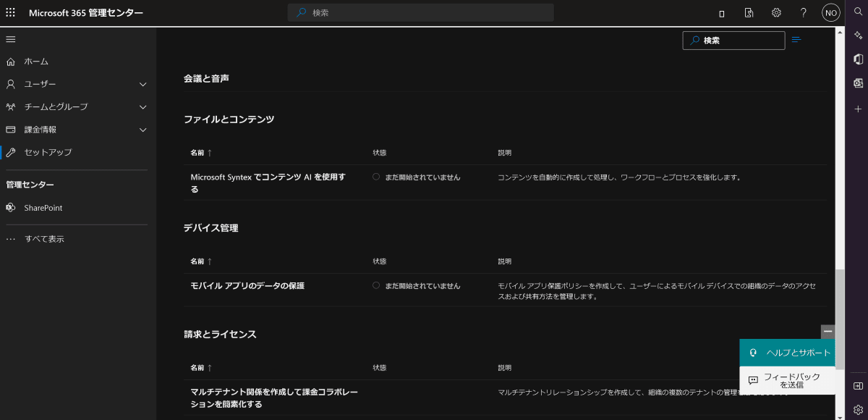Viewport: 868px width, 420px height.
Task: Open マルチテナント関係を作成して課金コラボレーション item
Action: pos(274,398)
